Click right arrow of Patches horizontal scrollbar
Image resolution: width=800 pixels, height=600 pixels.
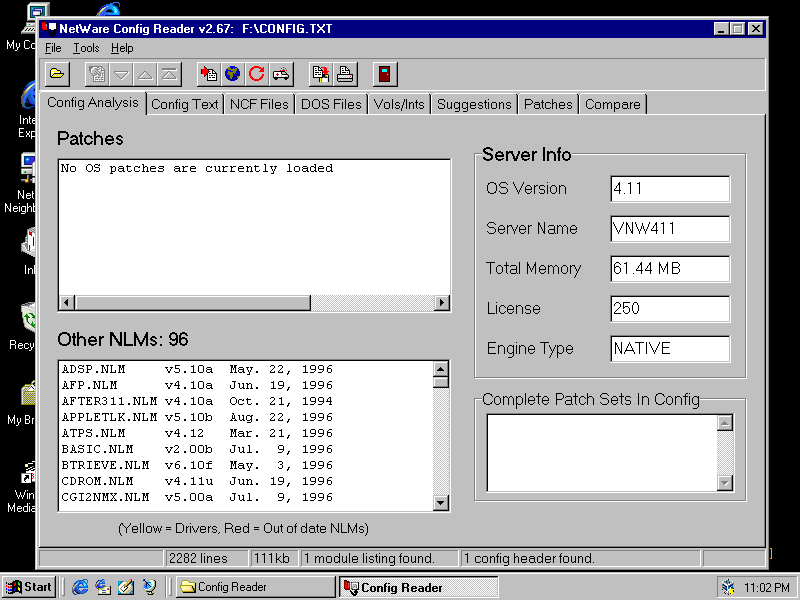(442, 303)
